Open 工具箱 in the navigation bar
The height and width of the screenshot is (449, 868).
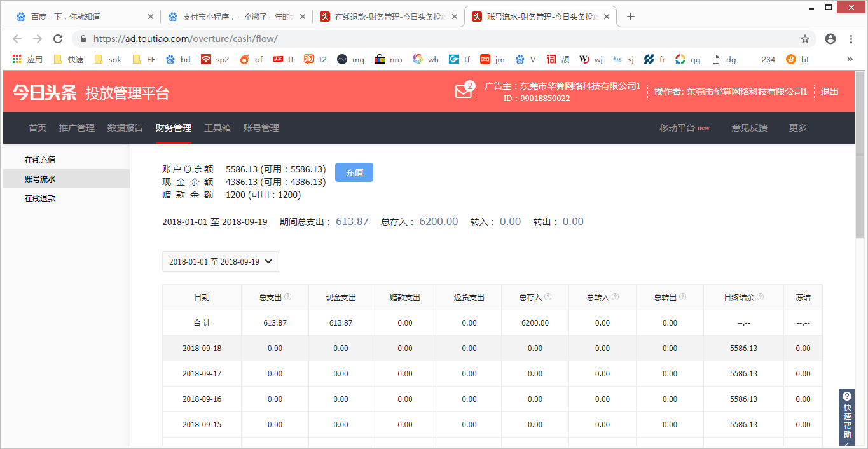217,128
